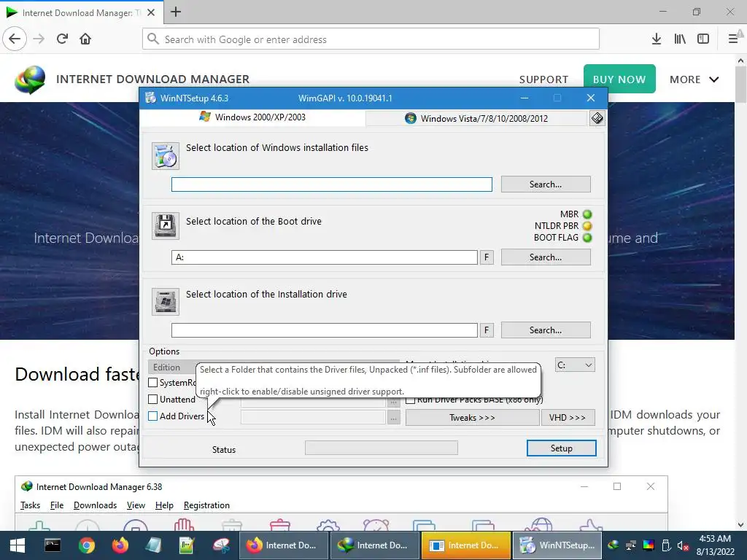The width and height of the screenshot is (747, 560).
Task: Click the BUY NOW button on website
Action: click(619, 79)
